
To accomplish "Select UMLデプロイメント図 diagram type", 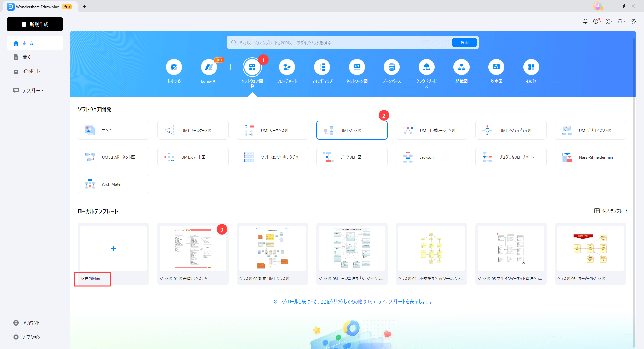I will tap(590, 130).
